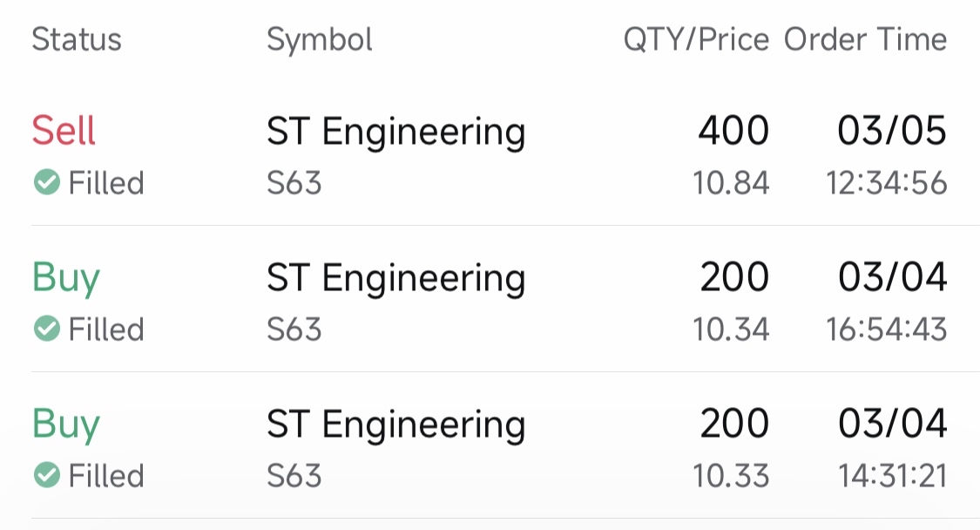Select the 10.33 fill price
Viewport: 980px width, 530px height.
(731, 476)
